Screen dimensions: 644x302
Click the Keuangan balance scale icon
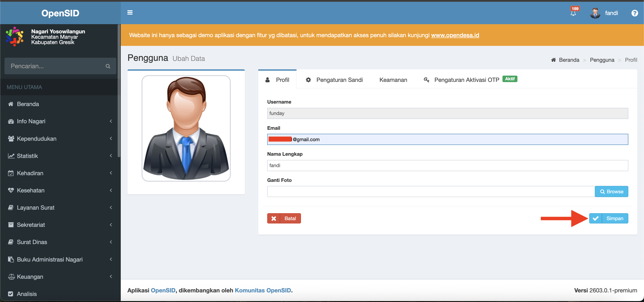tap(11, 276)
